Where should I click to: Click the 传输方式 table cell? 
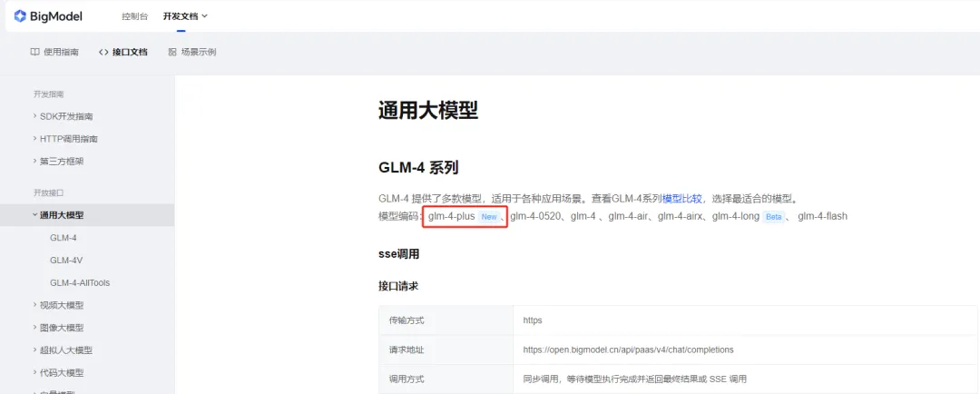point(446,320)
